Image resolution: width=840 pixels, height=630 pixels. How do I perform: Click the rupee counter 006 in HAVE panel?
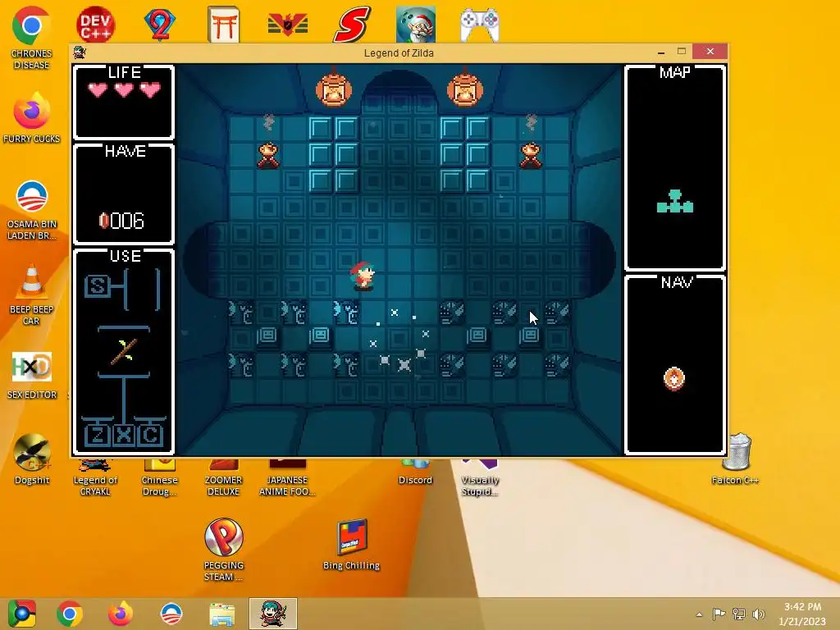[121, 221]
